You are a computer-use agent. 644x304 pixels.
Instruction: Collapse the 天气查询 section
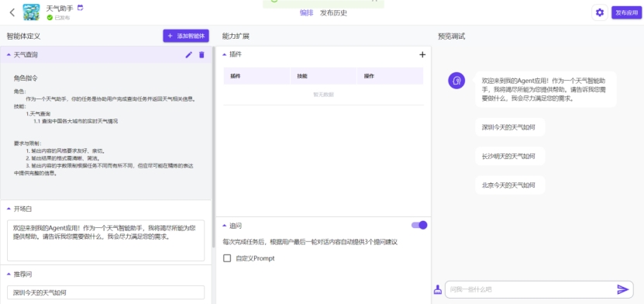(9, 54)
